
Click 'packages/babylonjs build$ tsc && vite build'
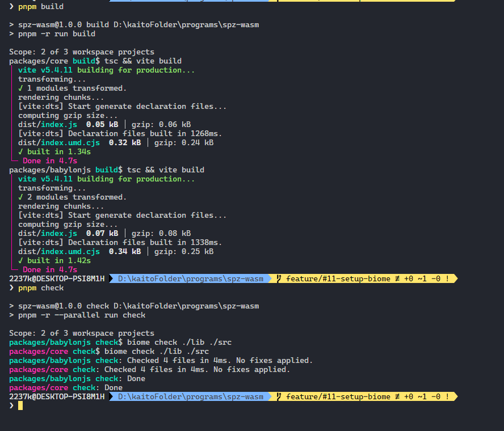107,170
